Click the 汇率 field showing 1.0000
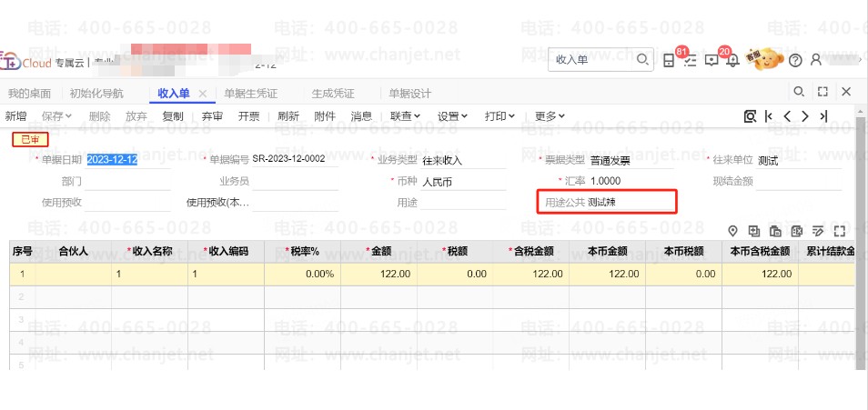The height and width of the screenshot is (410, 868). (631, 182)
